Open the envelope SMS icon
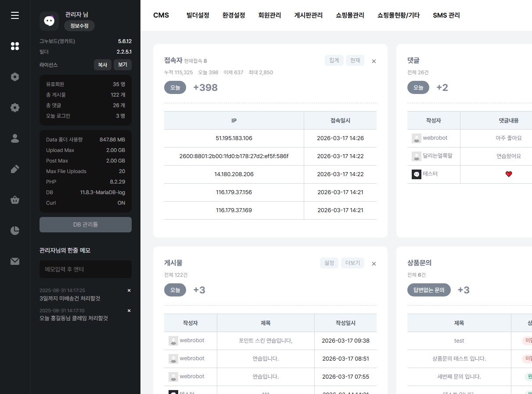Viewport: 532px width, 394px height. pos(15,261)
